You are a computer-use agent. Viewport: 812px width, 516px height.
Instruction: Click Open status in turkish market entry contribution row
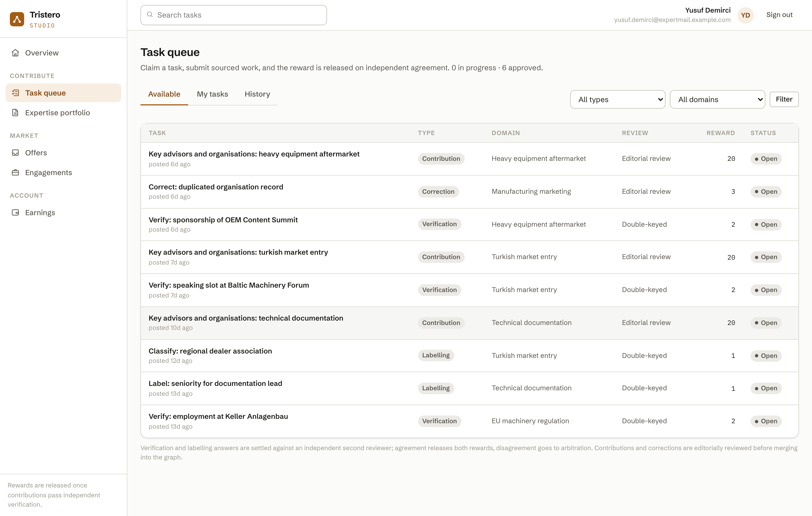(x=766, y=257)
